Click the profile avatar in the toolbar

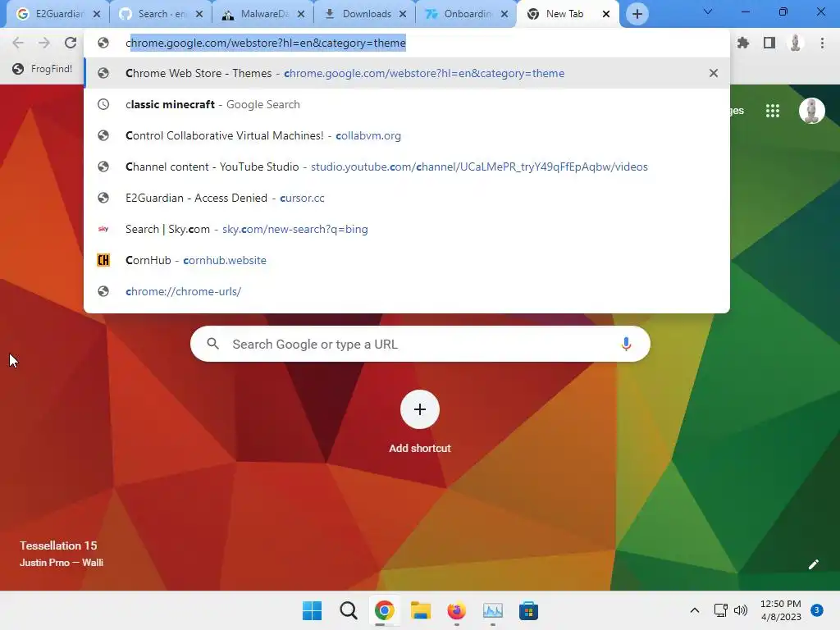(x=796, y=43)
